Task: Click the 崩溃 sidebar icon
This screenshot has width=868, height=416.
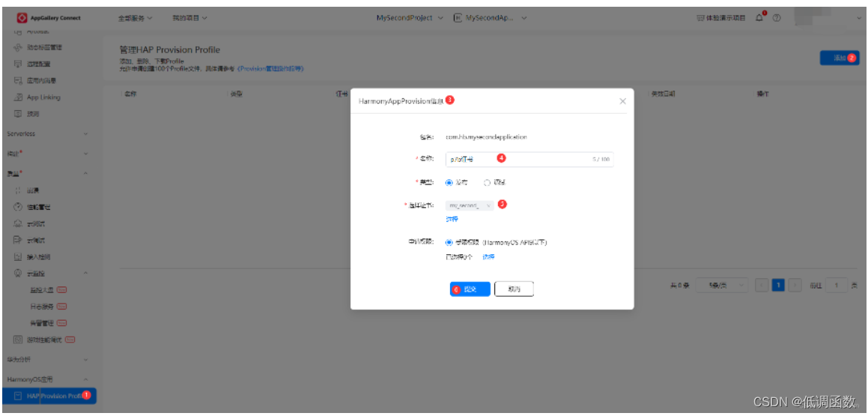Action: [17, 190]
